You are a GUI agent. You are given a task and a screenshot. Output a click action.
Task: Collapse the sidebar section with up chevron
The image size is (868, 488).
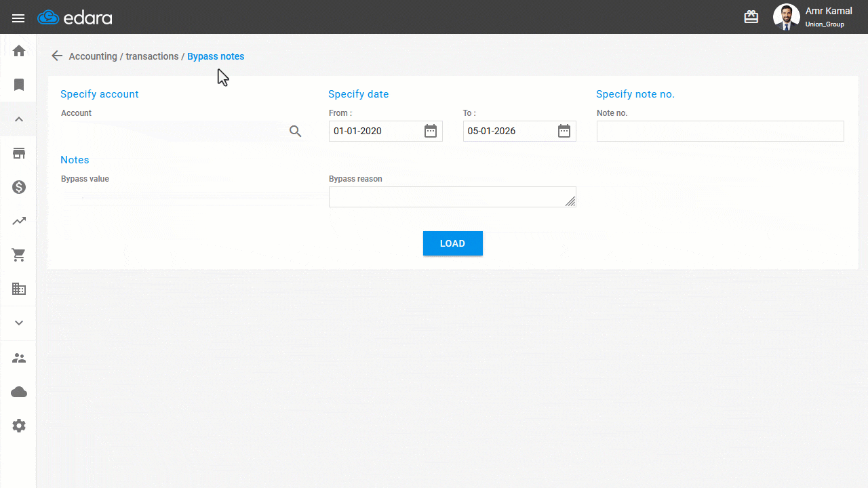tap(19, 119)
